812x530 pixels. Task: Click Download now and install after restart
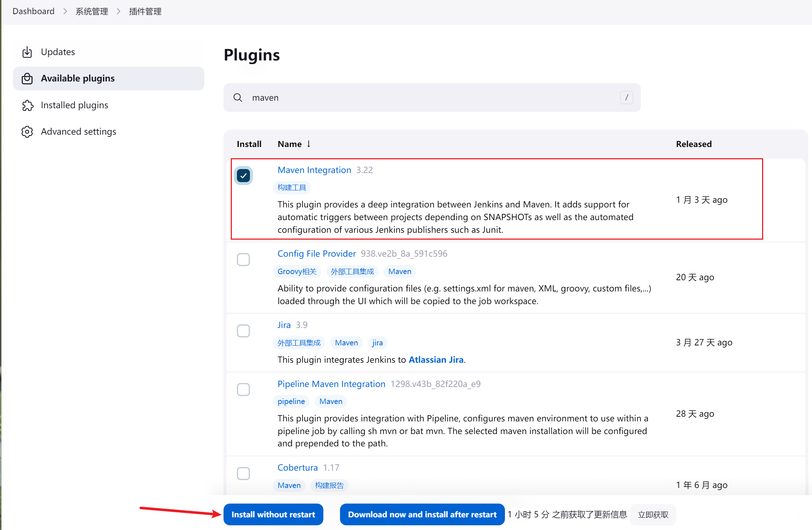422,514
